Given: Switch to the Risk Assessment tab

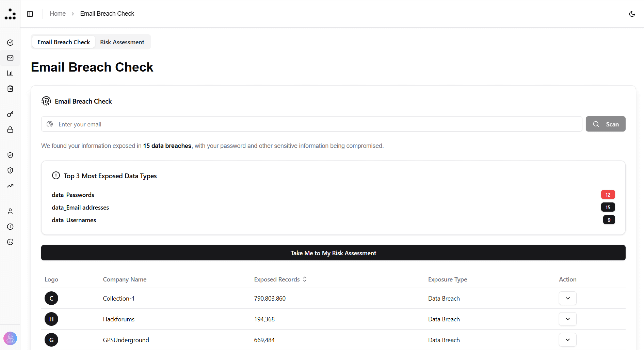Looking at the screenshot, I should click(122, 42).
